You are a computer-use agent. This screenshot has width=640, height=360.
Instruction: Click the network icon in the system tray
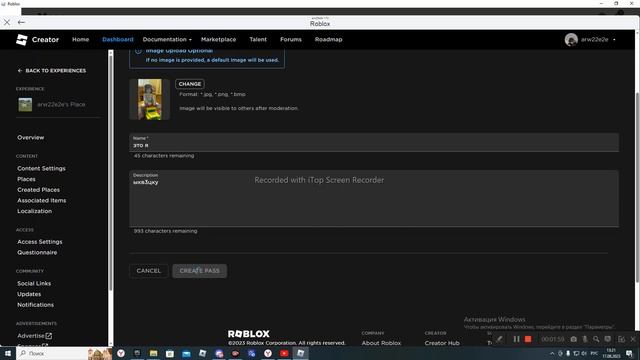576,353
